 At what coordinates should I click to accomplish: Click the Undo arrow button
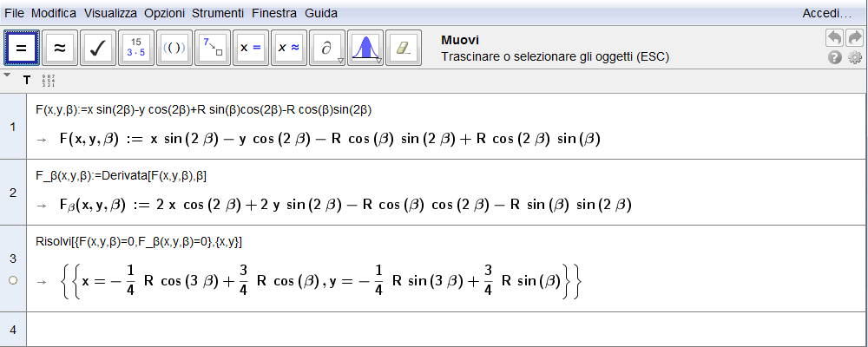point(834,38)
